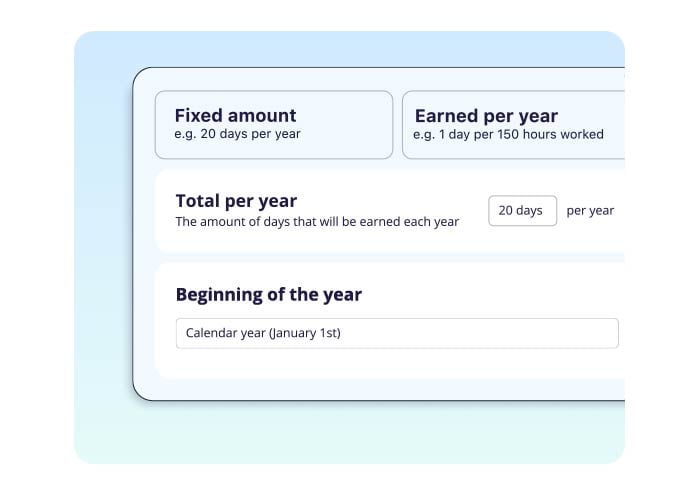Click the Beginning of the year heading
The width and height of the screenshot is (700, 496).
pos(268,294)
